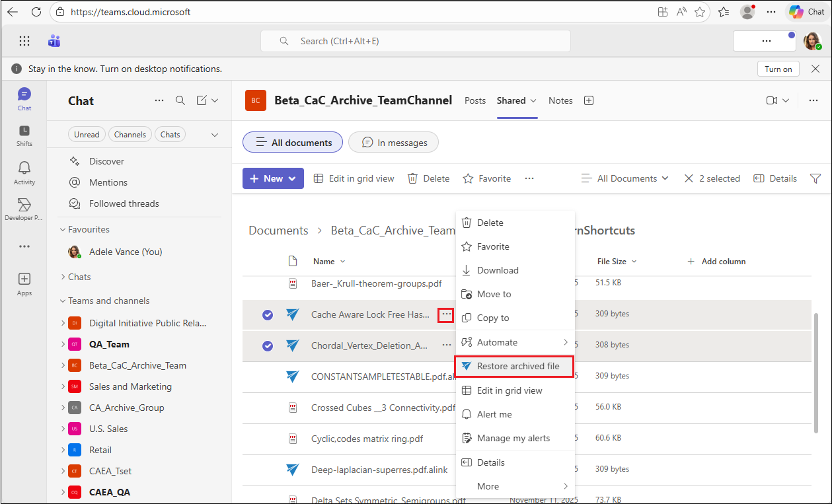832x504 pixels.
Task: Expand the New button dropdown
Action: 292,178
